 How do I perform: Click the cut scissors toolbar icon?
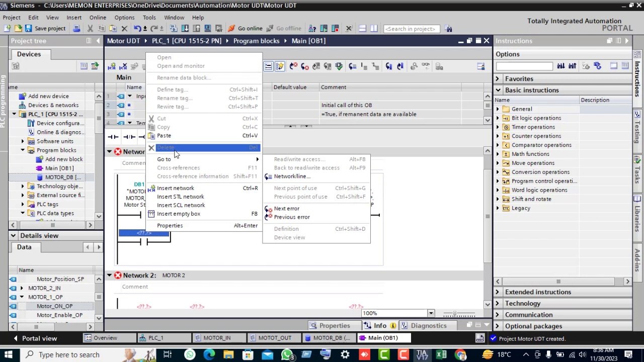[x=91, y=29]
